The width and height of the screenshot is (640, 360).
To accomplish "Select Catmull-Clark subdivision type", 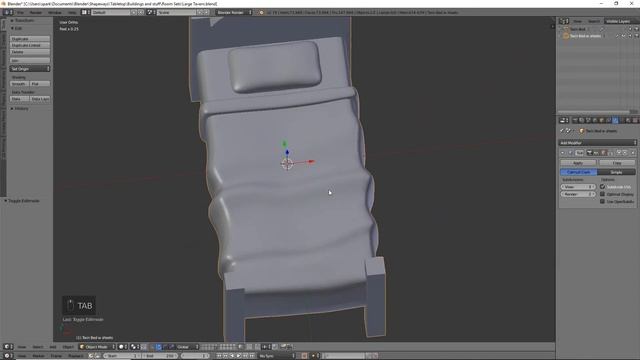I will click(578, 172).
